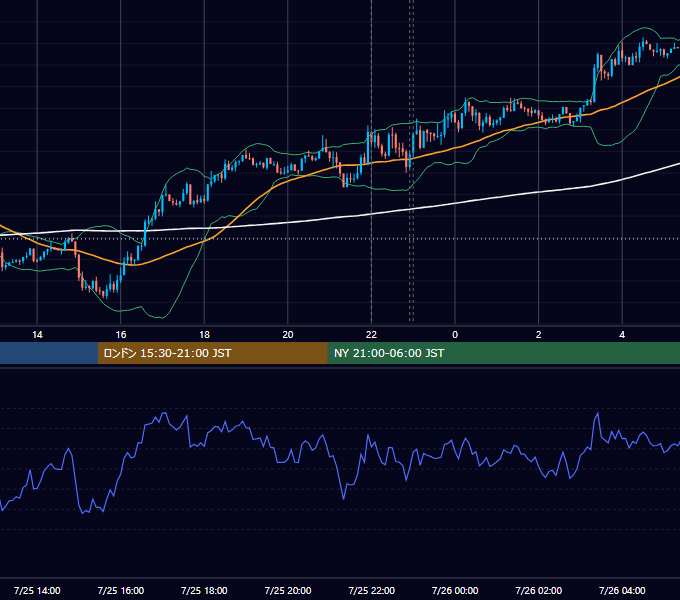The image size is (680, 600).
Task: Select the 2 hour axis label
Action: [x=539, y=335]
